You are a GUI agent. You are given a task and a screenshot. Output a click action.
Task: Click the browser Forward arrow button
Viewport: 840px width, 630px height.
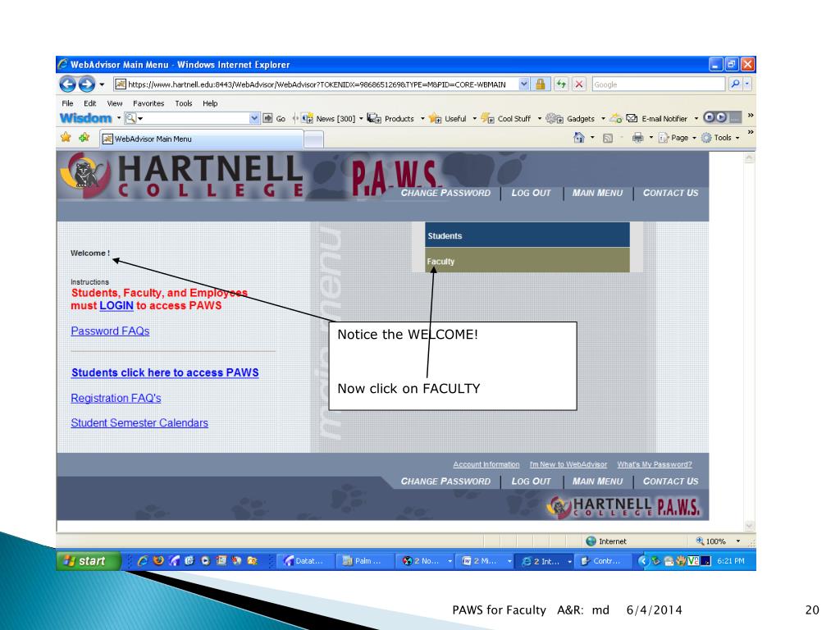coord(87,84)
